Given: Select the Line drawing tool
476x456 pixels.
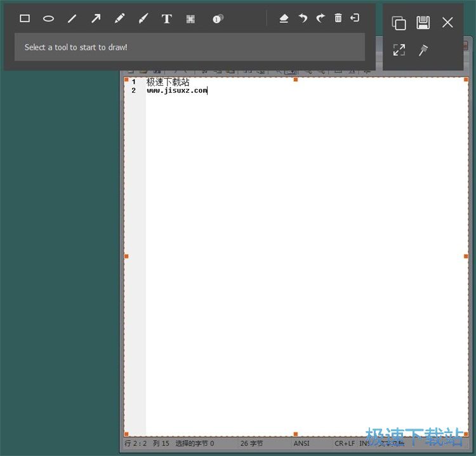Looking at the screenshot, I should pyautogui.click(x=72, y=19).
